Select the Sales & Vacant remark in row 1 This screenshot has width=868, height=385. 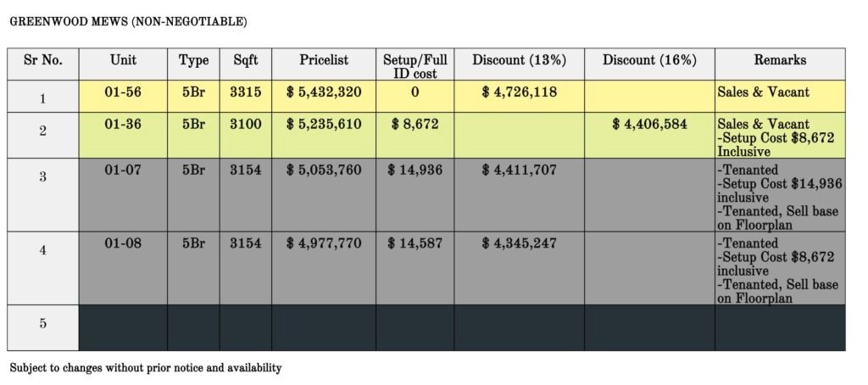764,92
